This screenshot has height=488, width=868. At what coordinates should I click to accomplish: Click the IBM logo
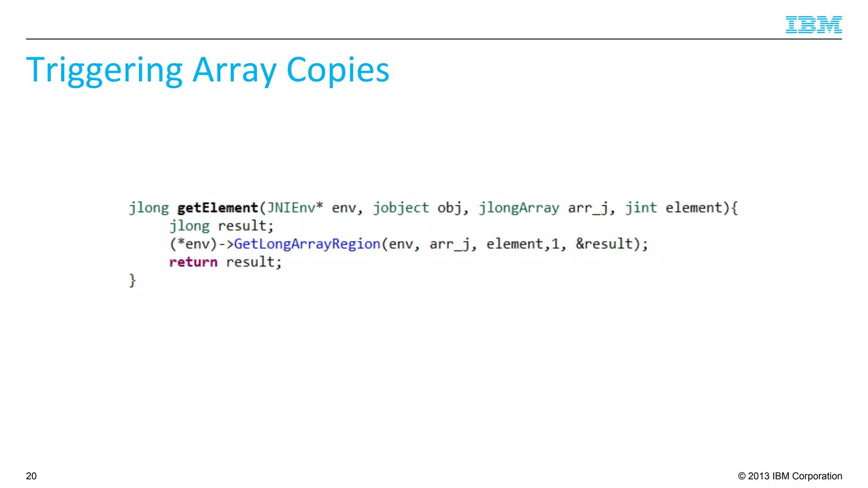click(814, 25)
